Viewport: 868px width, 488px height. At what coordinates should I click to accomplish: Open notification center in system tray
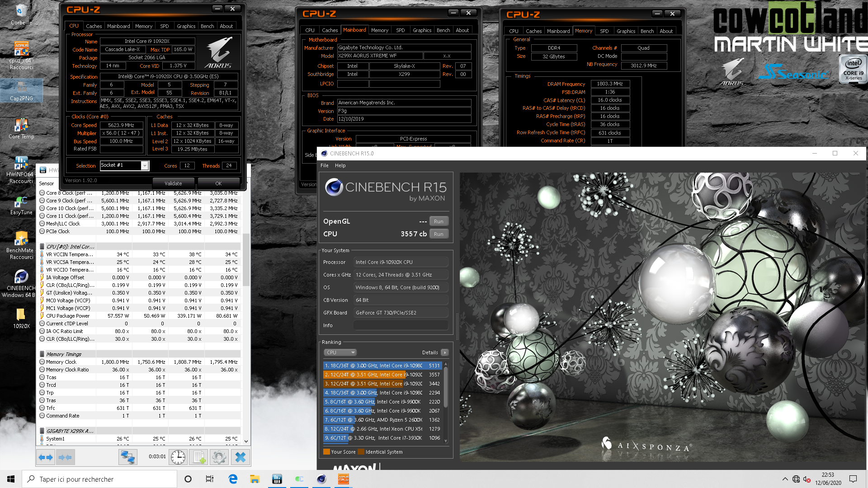853,479
